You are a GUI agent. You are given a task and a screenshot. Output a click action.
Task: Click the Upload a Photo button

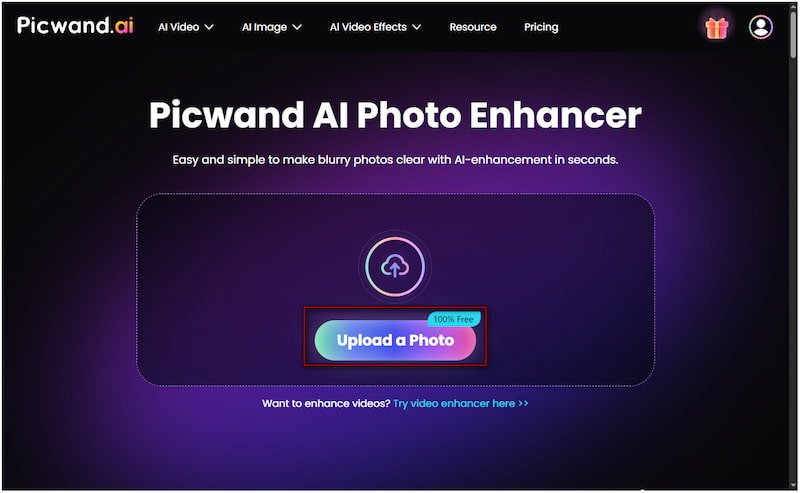[x=395, y=340]
